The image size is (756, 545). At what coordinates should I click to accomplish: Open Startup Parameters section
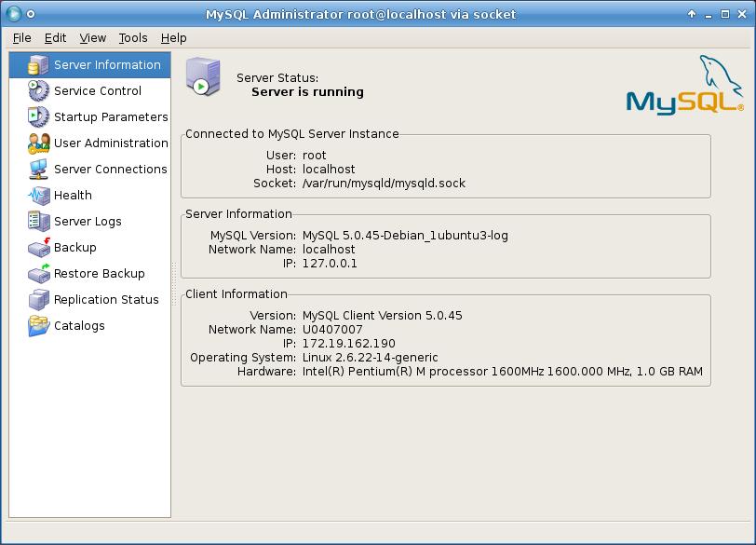tap(89, 116)
